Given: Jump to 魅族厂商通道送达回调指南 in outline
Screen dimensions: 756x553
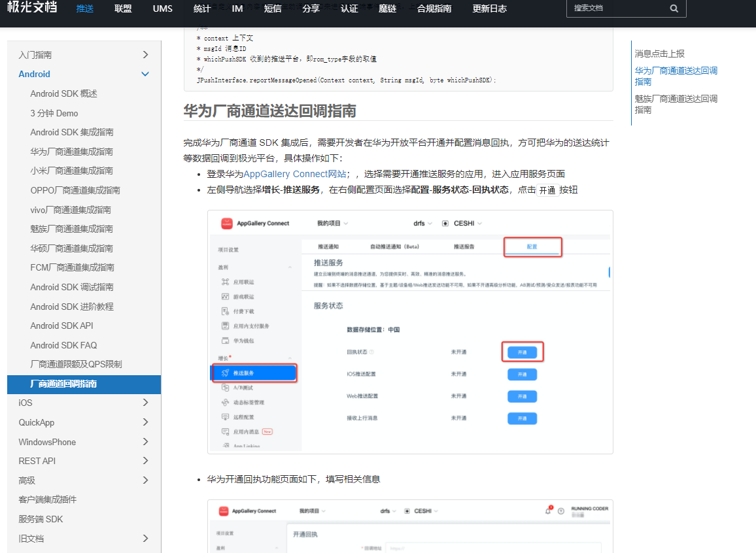Looking at the screenshot, I should pos(676,104).
